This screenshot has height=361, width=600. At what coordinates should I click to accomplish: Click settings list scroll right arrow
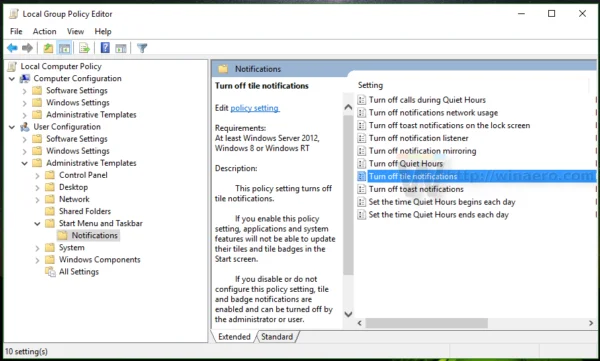click(591, 323)
